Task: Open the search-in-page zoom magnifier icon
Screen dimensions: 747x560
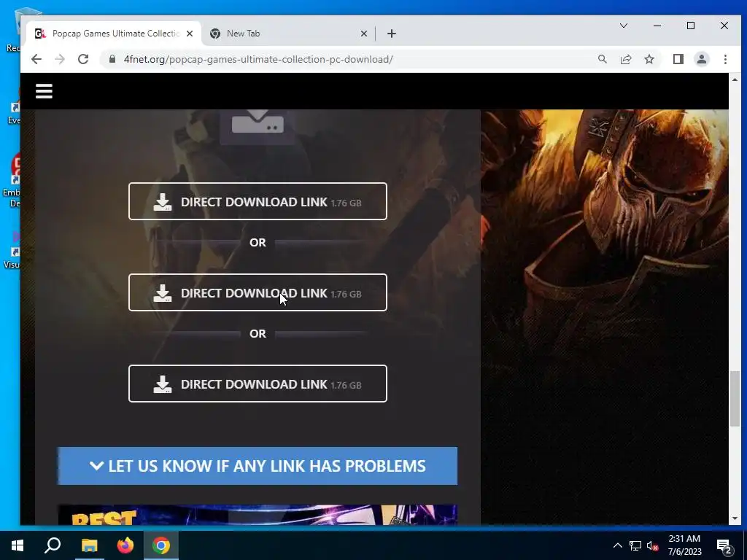Action: (602, 59)
